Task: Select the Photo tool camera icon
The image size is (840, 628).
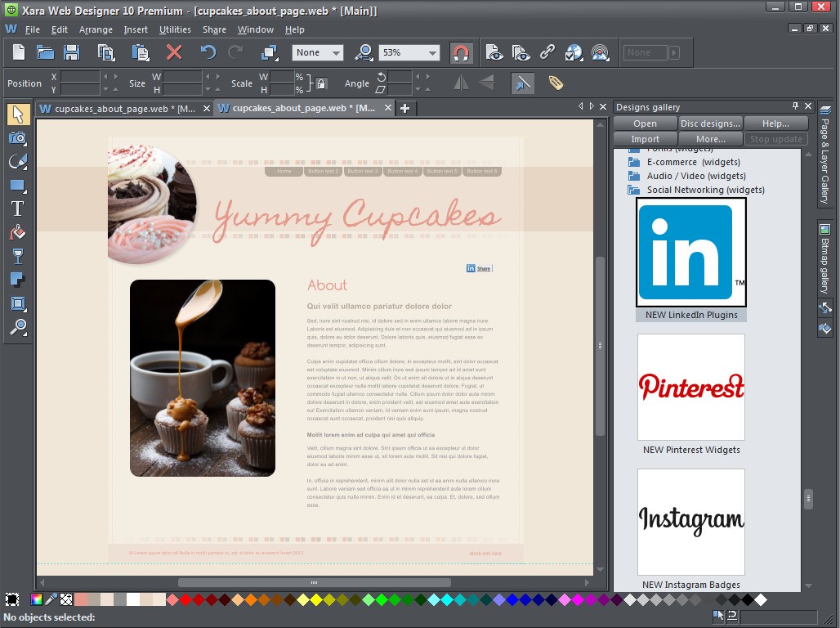Action: [x=18, y=138]
